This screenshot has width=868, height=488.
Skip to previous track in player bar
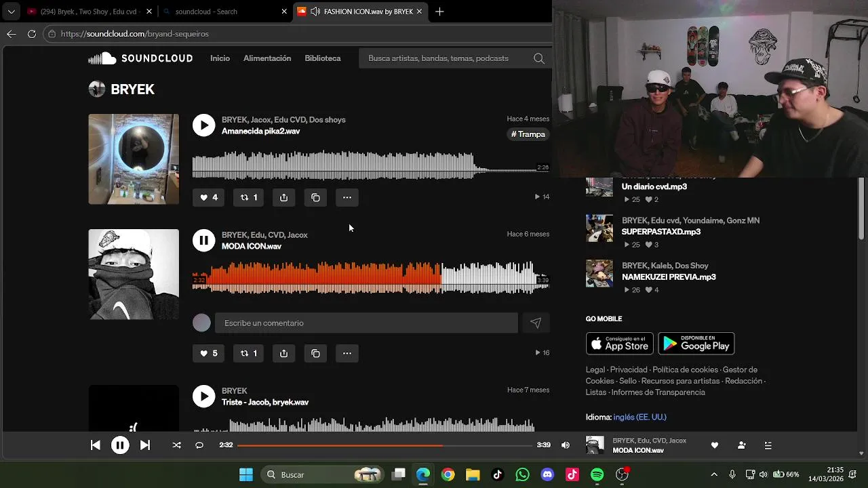click(95, 445)
